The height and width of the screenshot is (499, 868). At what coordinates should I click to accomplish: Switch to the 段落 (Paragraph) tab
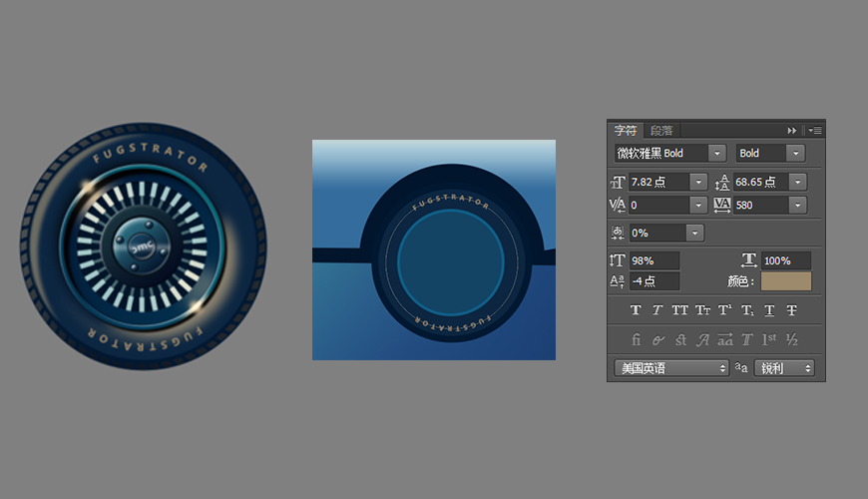tap(660, 130)
